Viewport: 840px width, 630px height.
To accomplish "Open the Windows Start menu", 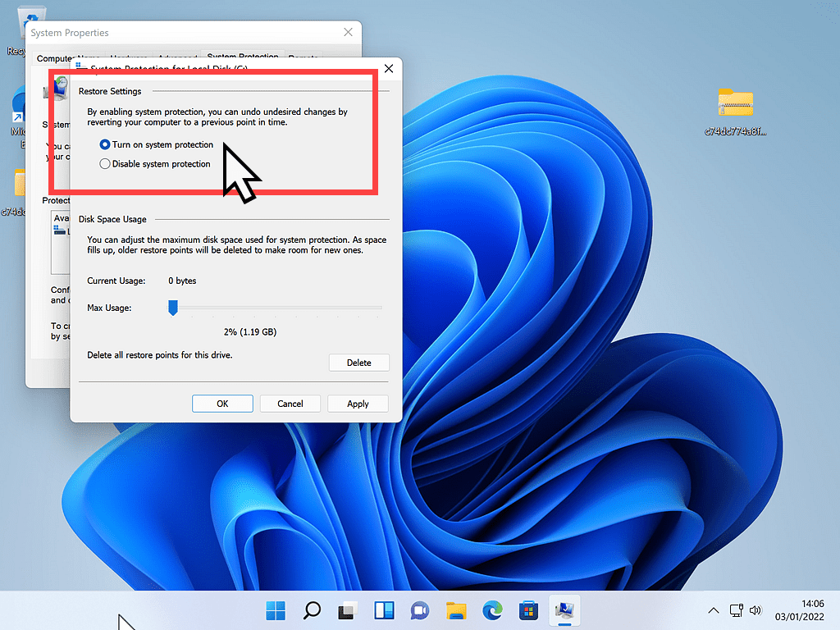I will (x=276, y=610).
